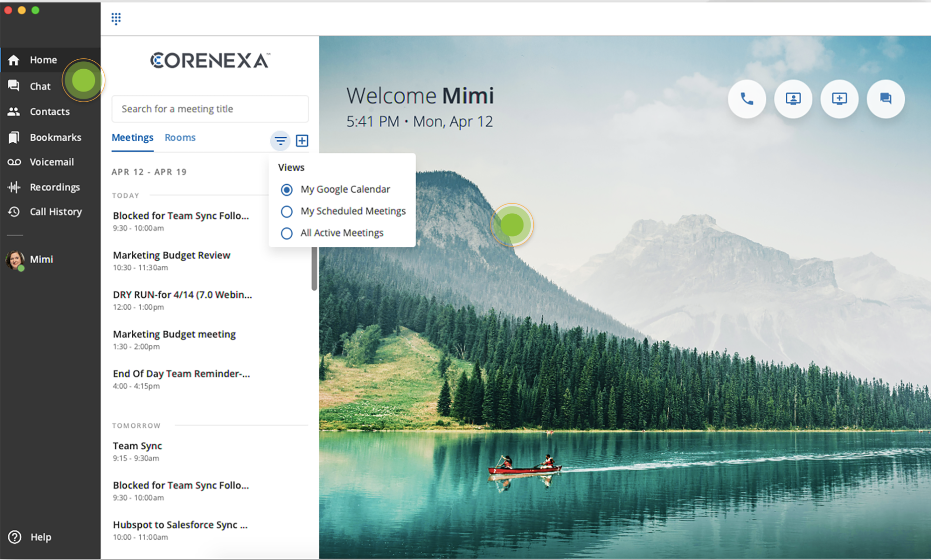
Task: Open the Team Sync meeting tomorrow
Action: pos(137,446)
